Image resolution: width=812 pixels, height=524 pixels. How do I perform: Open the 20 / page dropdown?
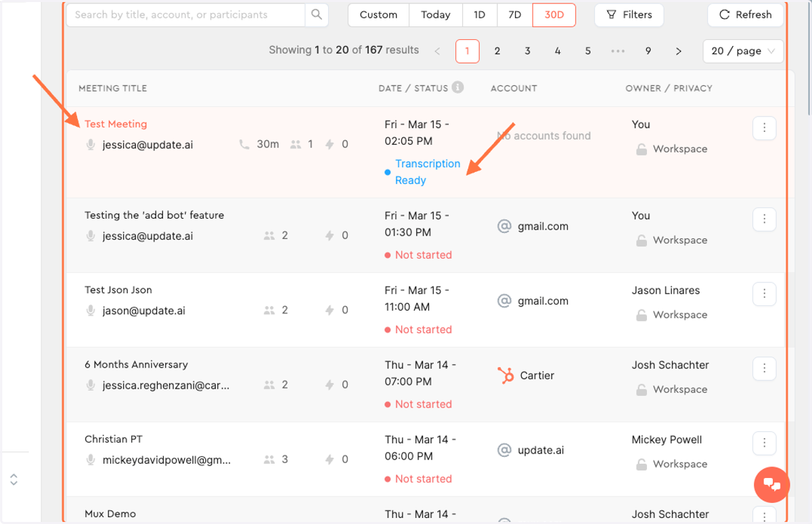point(743,51)
